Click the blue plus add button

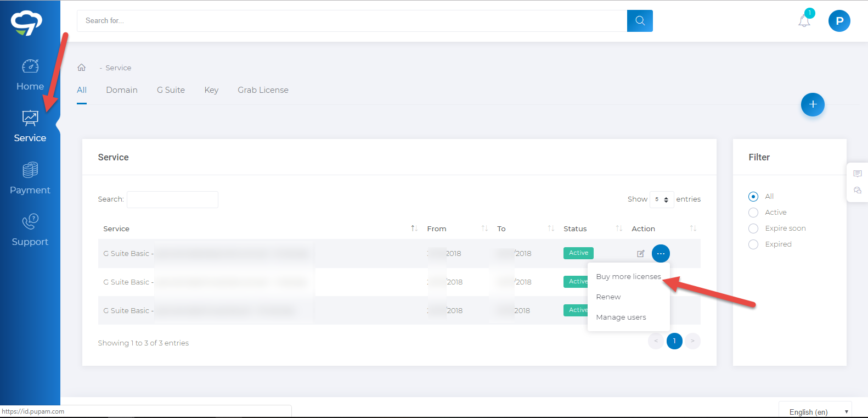coord(813,104)
